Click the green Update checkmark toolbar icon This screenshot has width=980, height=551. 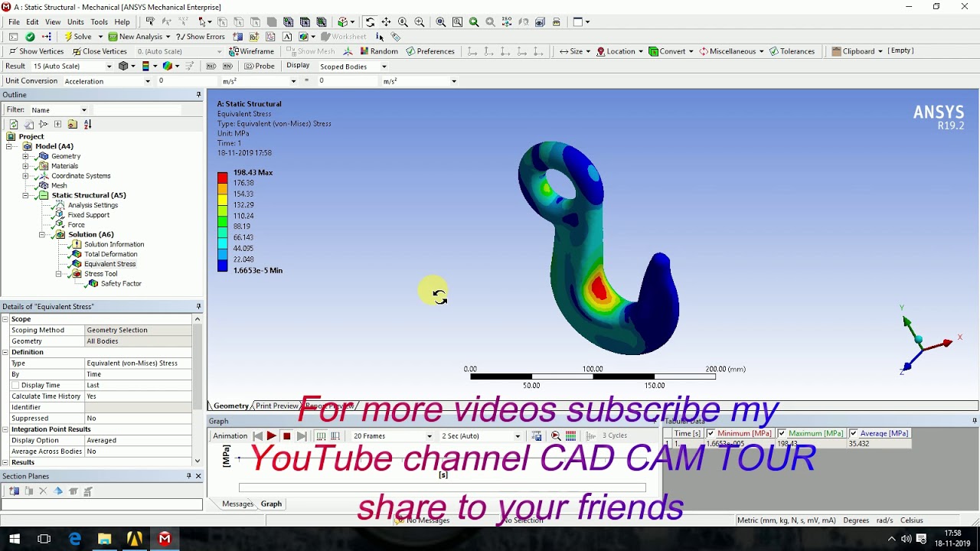click(30, 37)
